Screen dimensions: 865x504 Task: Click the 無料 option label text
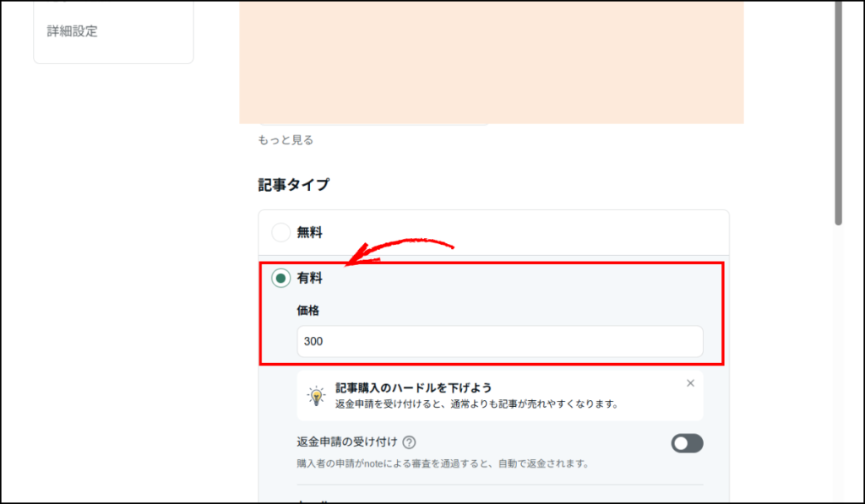[x=309, y=232]
